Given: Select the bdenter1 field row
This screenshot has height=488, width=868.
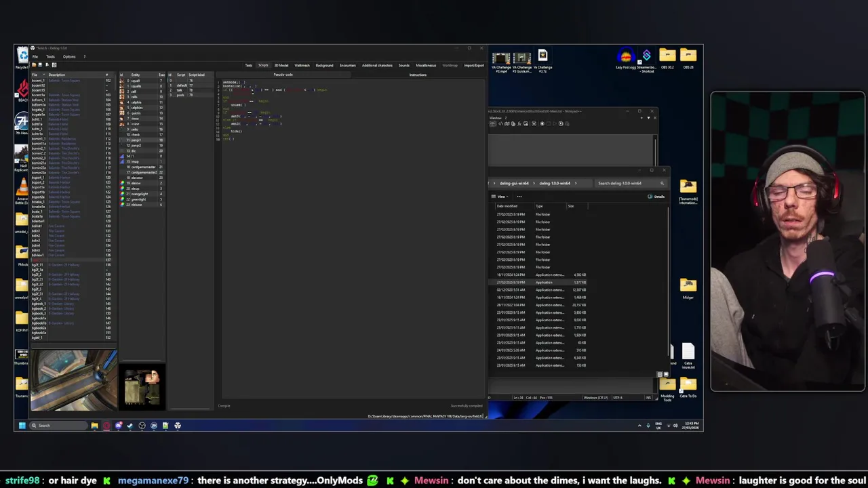Looking at the screenshot, I should pos(71,221).
